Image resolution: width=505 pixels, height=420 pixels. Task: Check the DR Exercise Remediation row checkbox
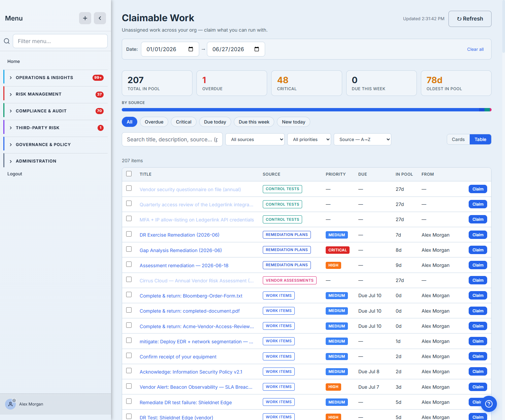pos(129,234)
